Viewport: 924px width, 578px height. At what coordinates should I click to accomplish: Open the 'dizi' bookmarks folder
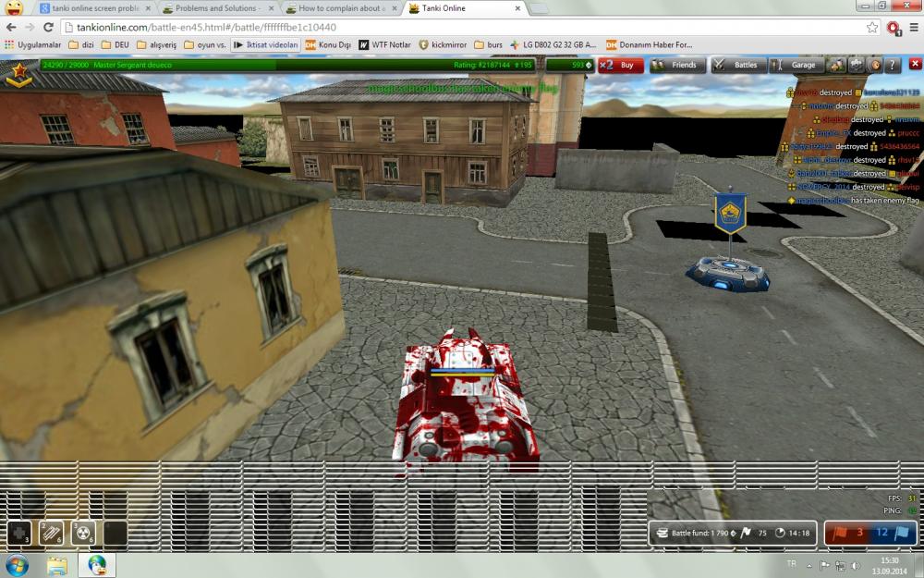(x=81, y=44)
